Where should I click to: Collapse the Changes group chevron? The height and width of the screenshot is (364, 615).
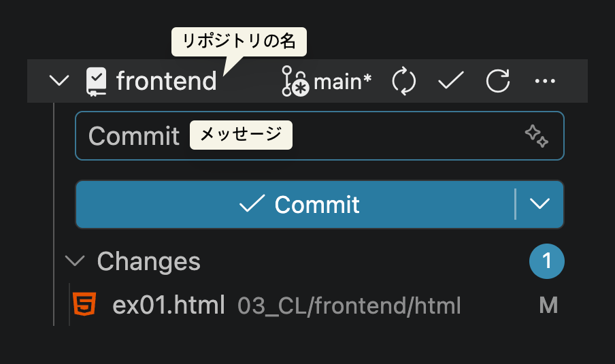[x=75, y=261]
